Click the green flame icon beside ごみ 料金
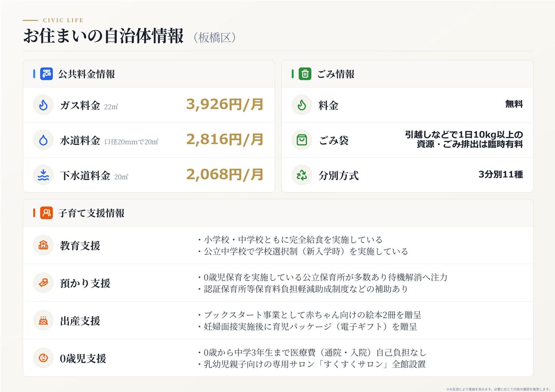The image size is (555, 392). point(302,105)
